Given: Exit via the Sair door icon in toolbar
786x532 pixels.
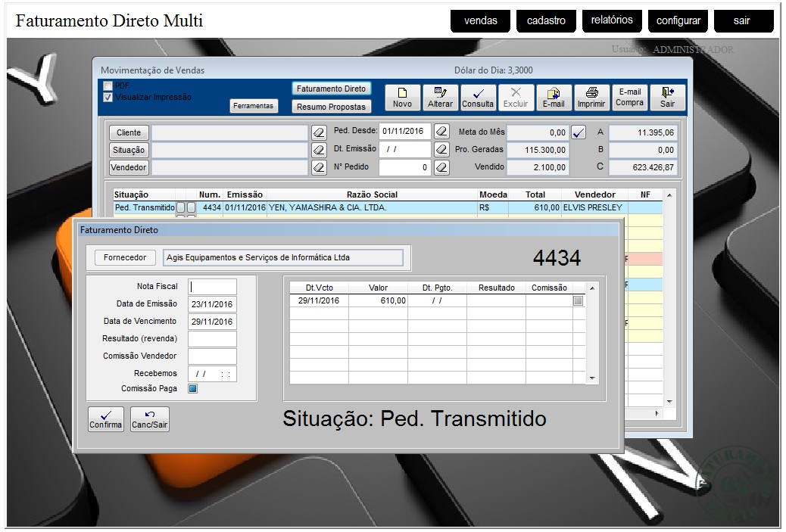Looking at the screenshot, I should tap(667, 98).
